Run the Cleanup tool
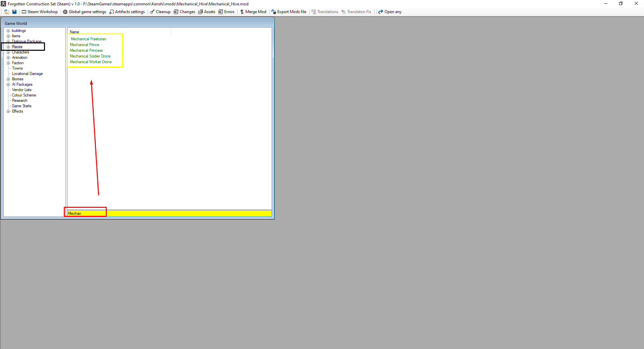Screen dimensions: 644x349 160,12
